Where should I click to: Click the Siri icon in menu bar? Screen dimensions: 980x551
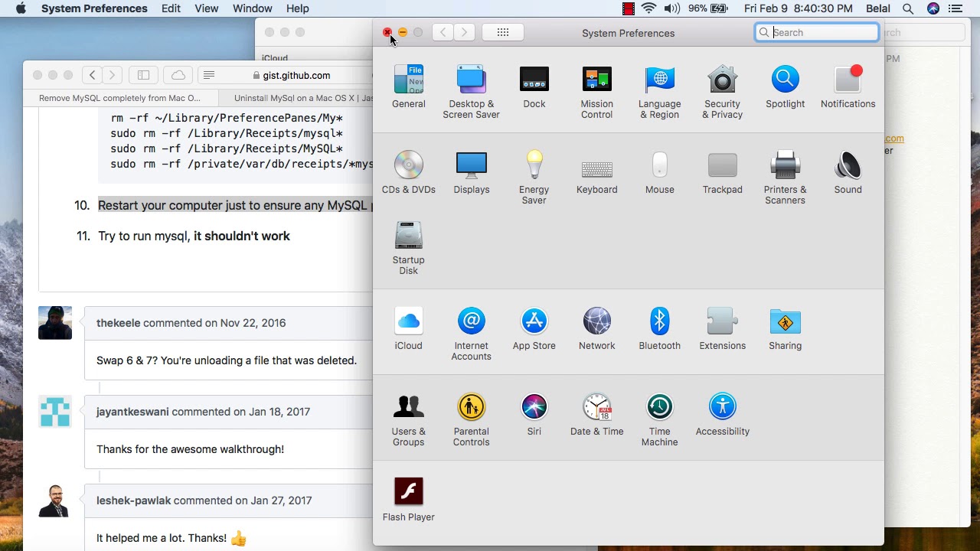pos(933,8)
